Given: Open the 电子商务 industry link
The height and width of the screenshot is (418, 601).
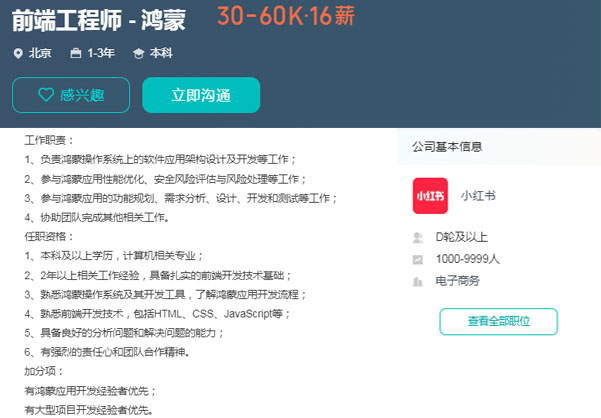Looking at the screenshot, I should point(458,281).
